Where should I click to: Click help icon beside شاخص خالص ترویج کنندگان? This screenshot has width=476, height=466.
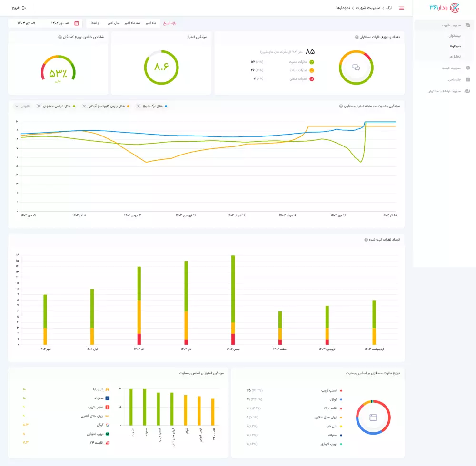60,37
